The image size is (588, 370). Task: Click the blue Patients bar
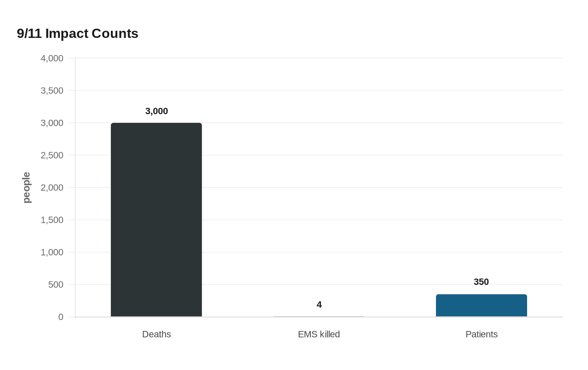(481, 306)
